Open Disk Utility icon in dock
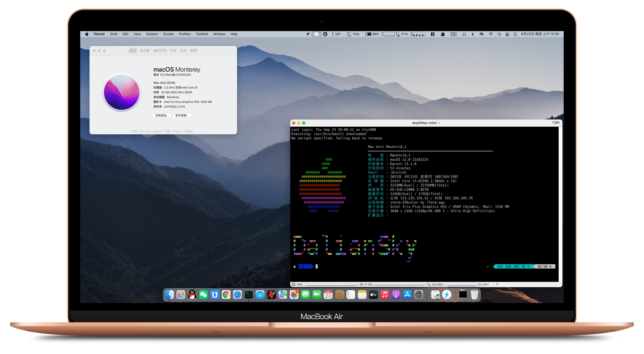This screenshot has height=354, width=644. (436, 295)
